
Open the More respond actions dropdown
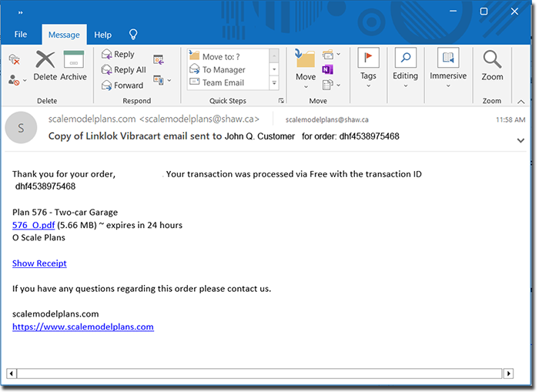coord(162,80)
